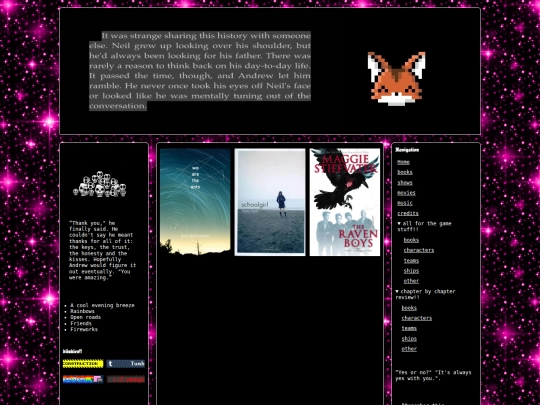Viewport: 540px width, 405px height.
Task: Click the "Yes or no?" quote text
Action: click(433, 375)
